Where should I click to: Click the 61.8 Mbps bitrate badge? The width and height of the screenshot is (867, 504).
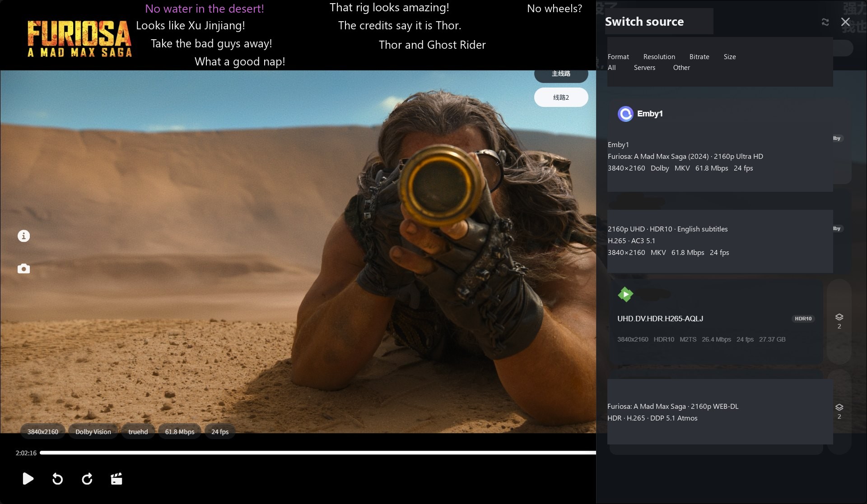(180, 432)
